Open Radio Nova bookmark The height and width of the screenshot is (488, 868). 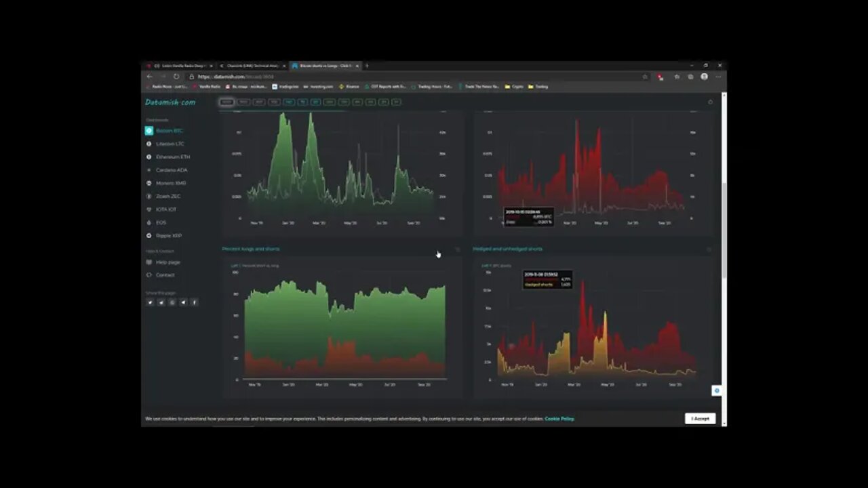pyautogui.click(x=167, y=87)
